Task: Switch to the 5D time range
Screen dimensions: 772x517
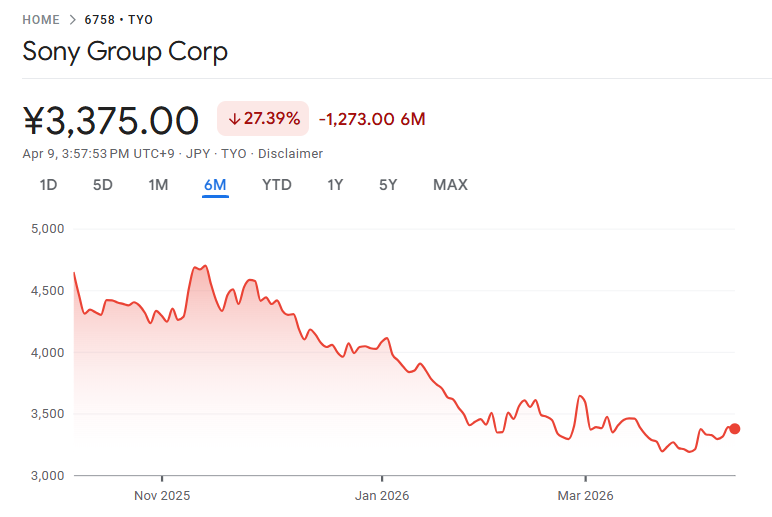Action: pyautogui.click(x=102, y=185)
